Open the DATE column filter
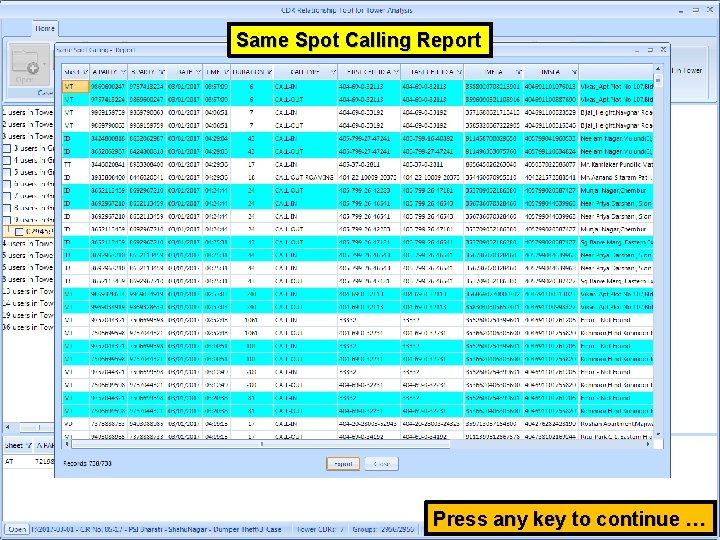Image resolution: width=720 pixels, height=540 pixels. (x=198, y=72)
